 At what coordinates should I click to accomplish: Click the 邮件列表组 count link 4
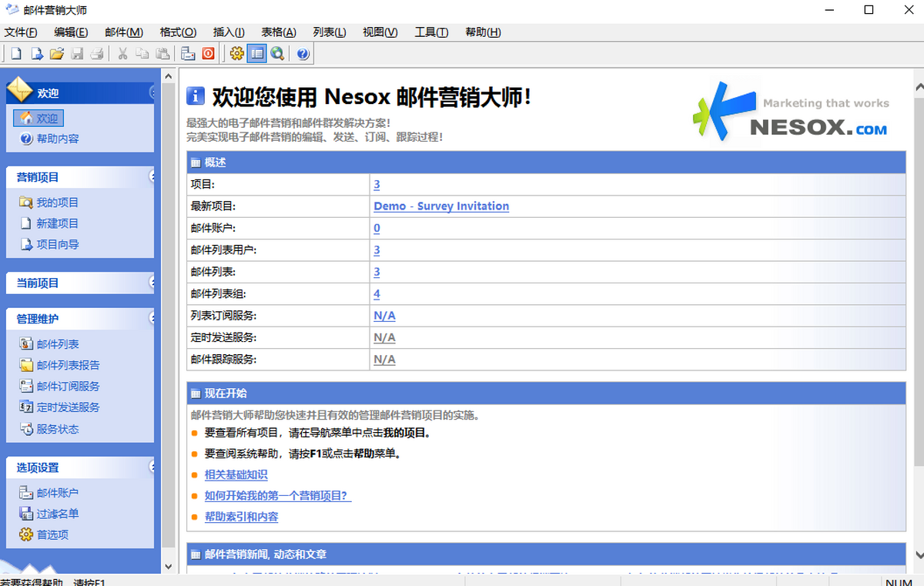(377, 293)
